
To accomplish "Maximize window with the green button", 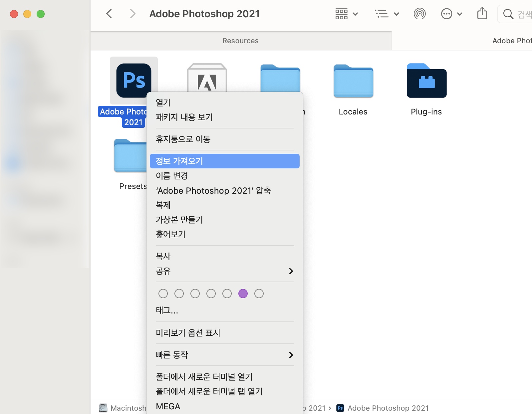I will click(x=41, y=14).
